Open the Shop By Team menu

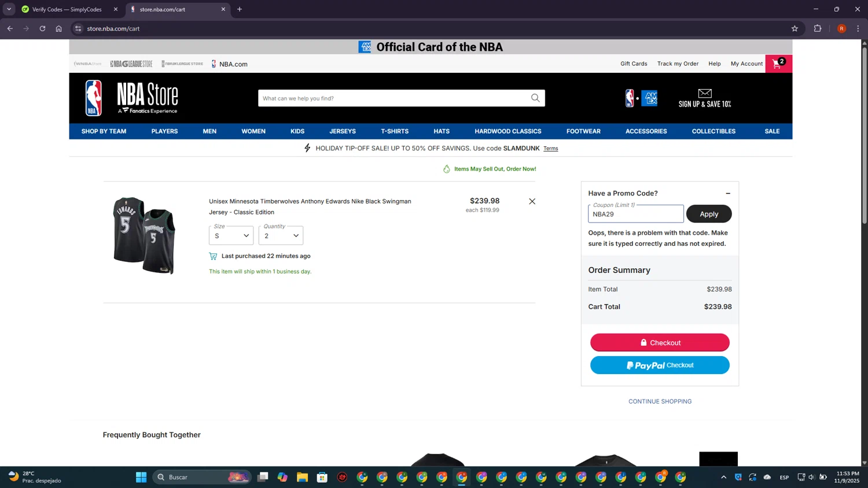point(104,131)
